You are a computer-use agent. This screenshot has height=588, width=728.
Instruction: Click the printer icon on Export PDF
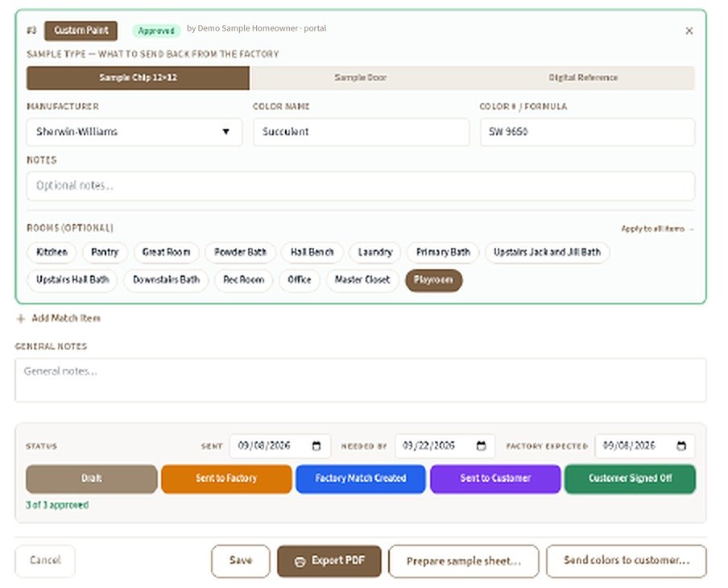[x=300, y=561]
